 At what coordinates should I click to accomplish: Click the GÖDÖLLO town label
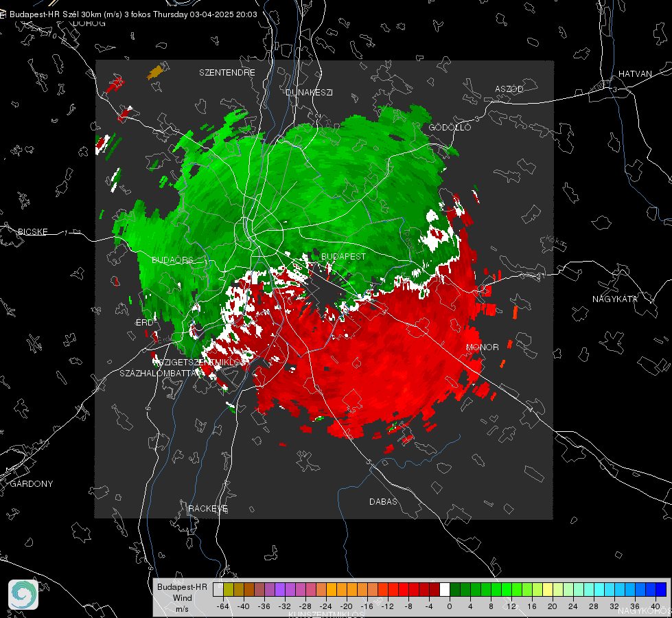[x=450, y=127]
